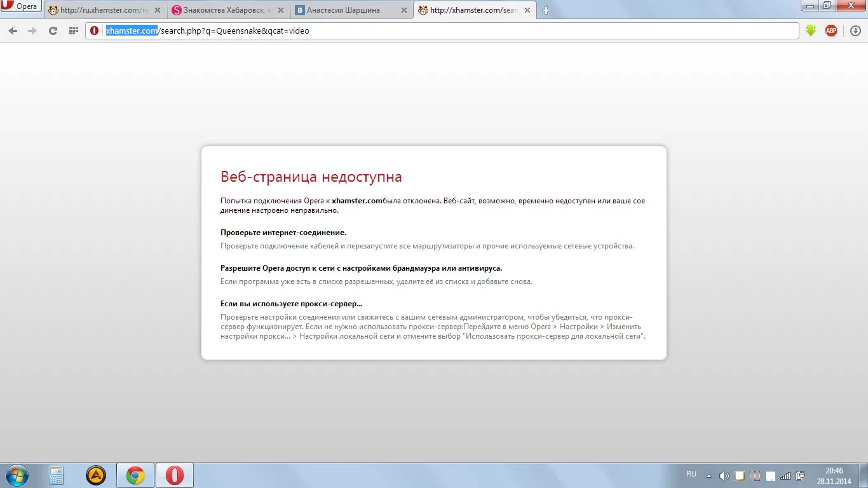
Task: Open the Windows Start menu
Action: click(x=17, y=475)
